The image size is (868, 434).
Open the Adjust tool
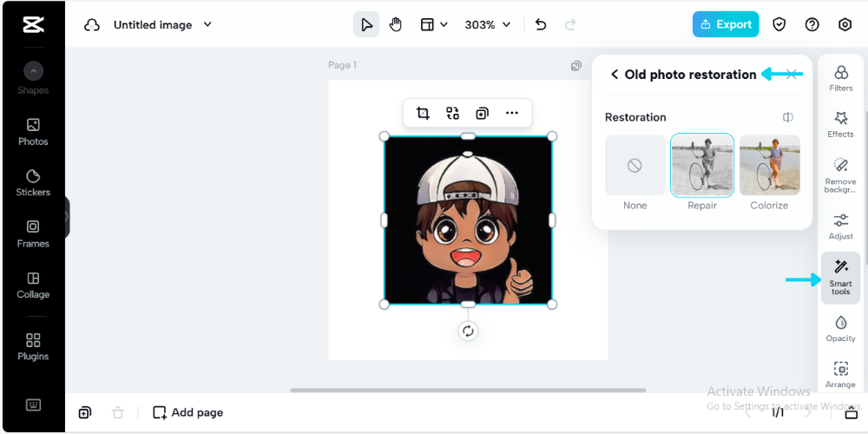(x=841, y=227)
